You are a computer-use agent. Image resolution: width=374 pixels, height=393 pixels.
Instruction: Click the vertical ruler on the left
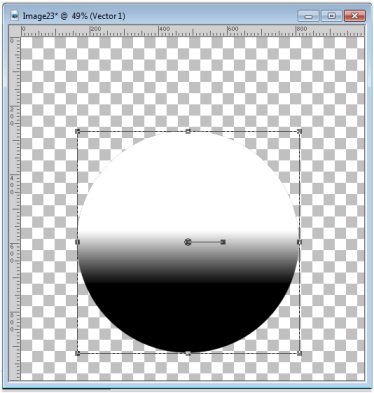pyautogui.click(x=15, y=208)
